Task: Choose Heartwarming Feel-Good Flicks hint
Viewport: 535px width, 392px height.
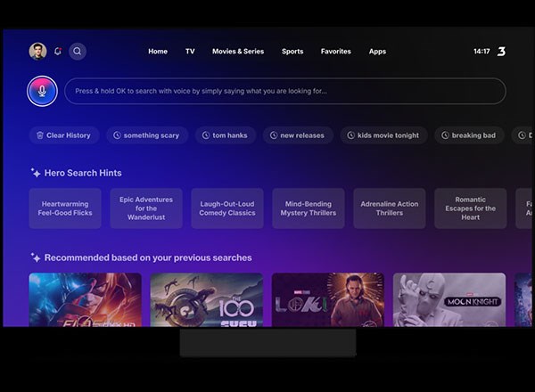Action: [65, 208]
